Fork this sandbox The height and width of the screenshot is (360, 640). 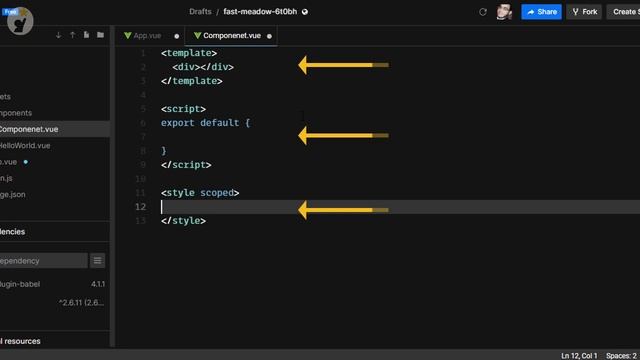click(584, 12)
